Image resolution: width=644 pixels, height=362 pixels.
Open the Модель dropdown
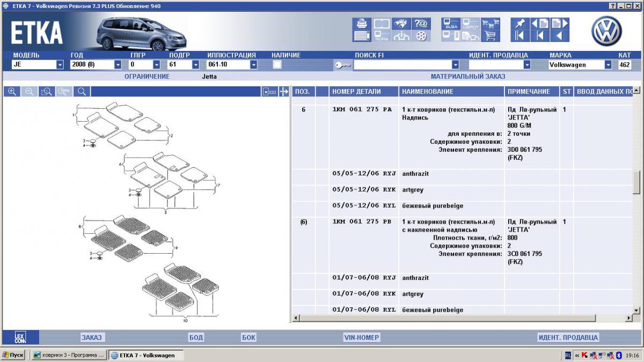tap(60, 65)
